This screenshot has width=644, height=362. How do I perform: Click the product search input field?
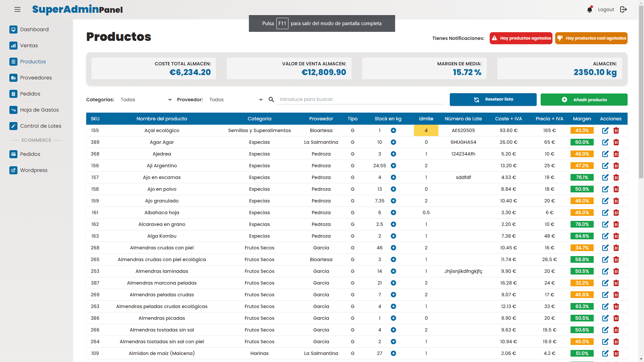point(361,99)
